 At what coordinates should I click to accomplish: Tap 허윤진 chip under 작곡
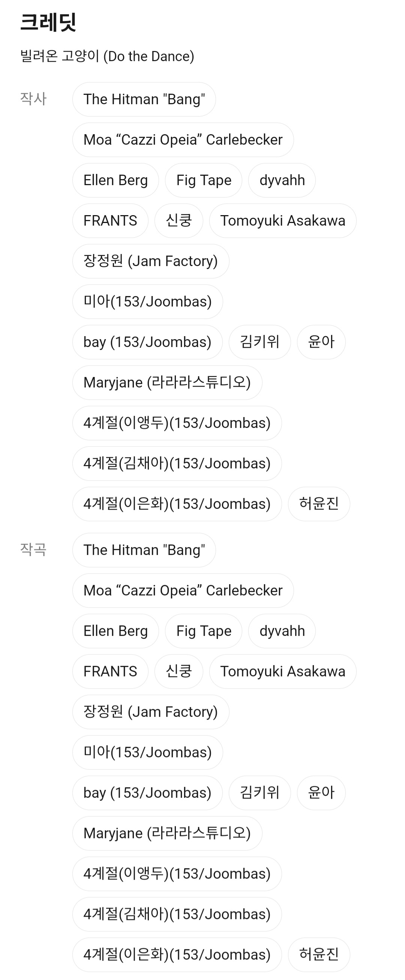coord(319,955)
